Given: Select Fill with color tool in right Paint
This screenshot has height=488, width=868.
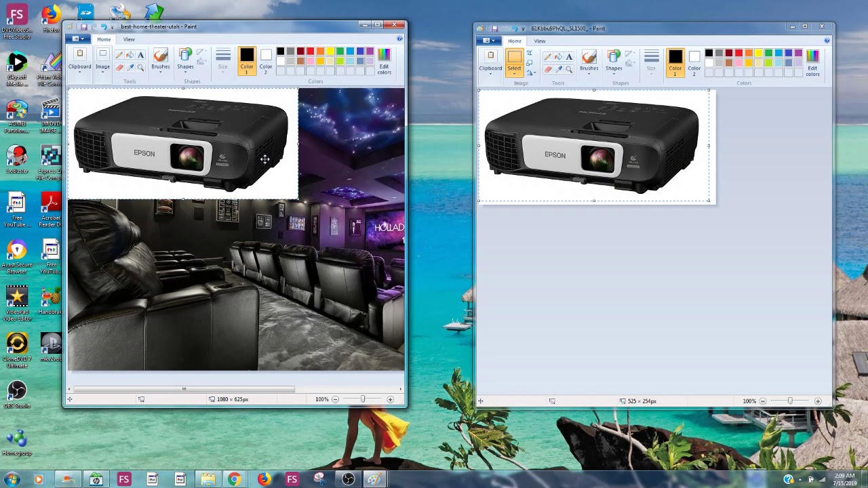Looking at the screenshot, I should coord(559,57).
